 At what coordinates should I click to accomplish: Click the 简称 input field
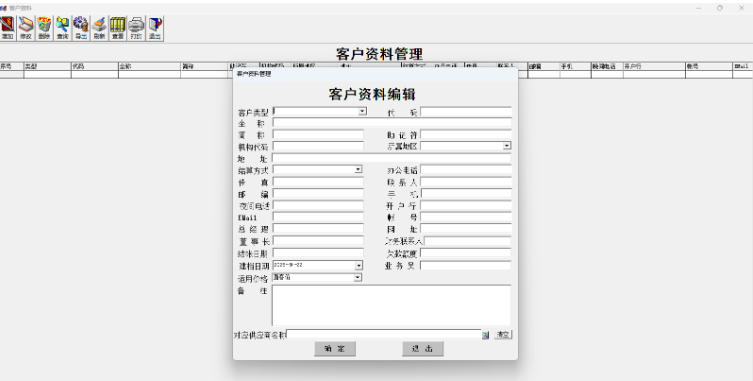click(x=318, y=135)
